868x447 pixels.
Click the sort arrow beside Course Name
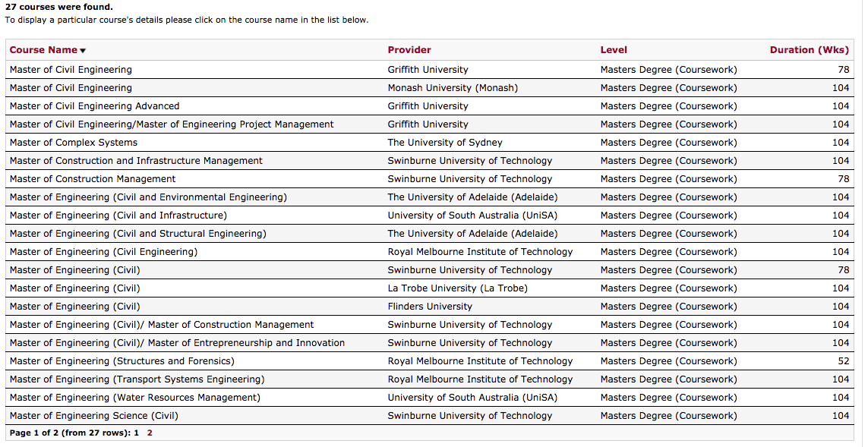[83, 51]
